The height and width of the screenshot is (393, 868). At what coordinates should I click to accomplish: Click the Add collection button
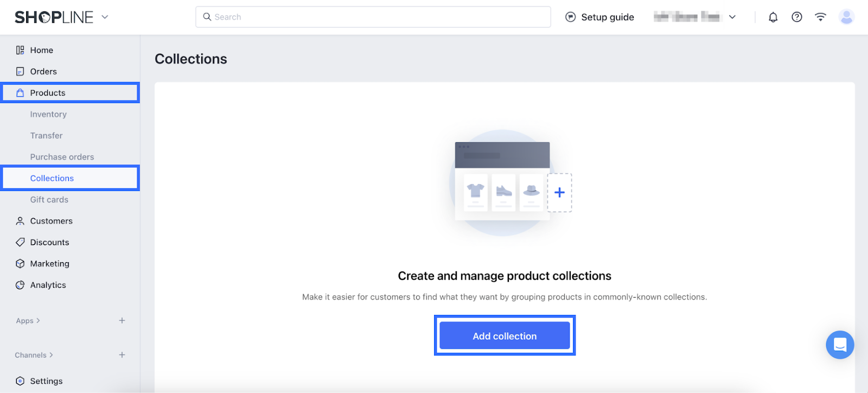point(505,335)
